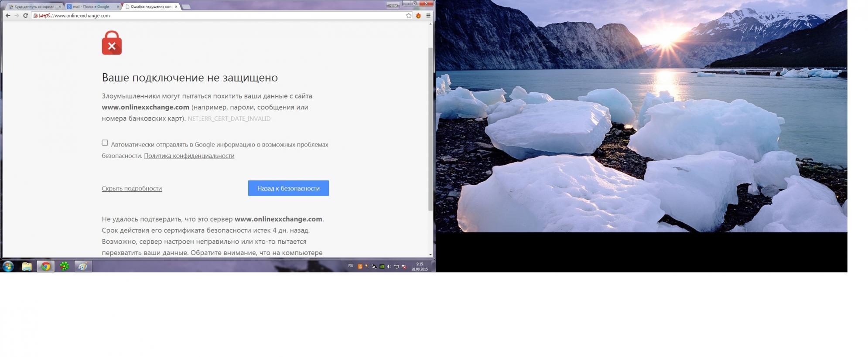868x357 pixels.
Task: Open a new tab with the new-tab button
Action: point(186,7)
